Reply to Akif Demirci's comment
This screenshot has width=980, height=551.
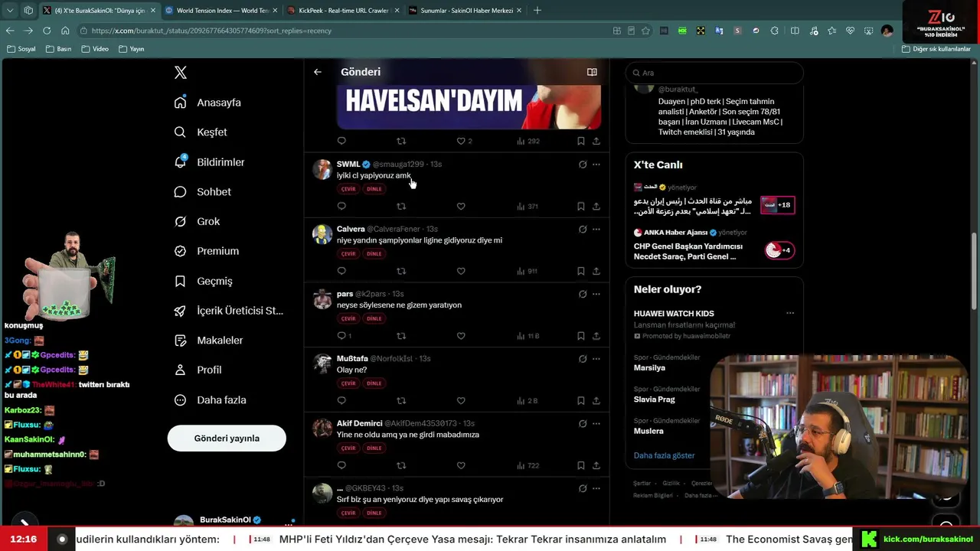point(341,465)
